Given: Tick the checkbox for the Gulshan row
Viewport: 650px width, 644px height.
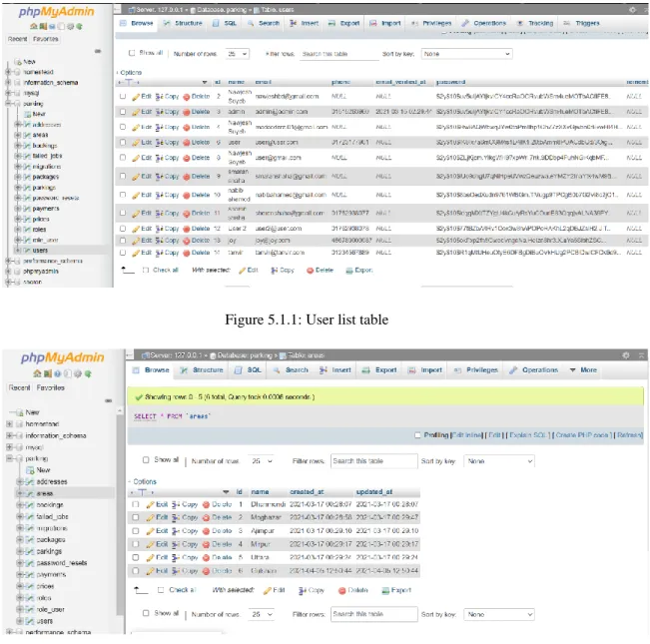Looking at the screenshot, I should coord(136,571).
